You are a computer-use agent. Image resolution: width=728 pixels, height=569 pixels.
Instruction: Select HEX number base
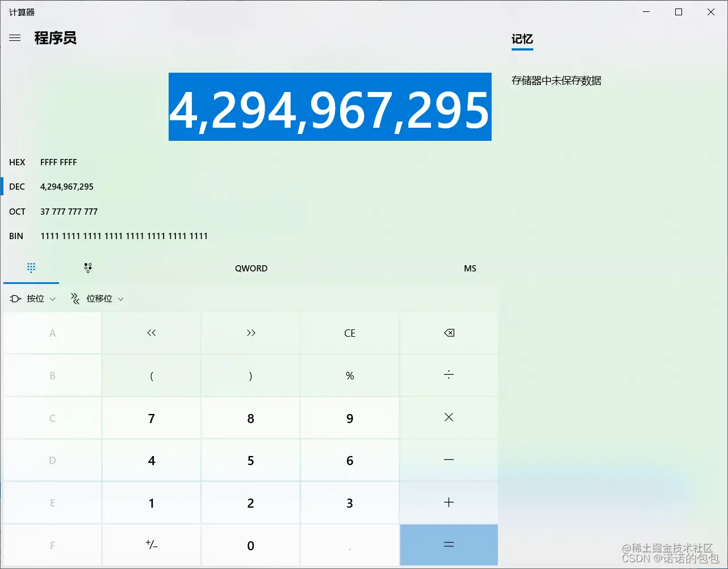click(250, 162)
